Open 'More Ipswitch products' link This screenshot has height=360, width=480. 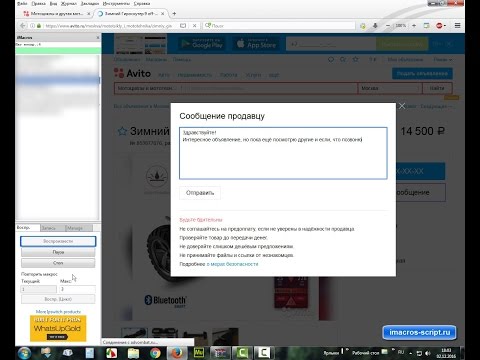58,312
